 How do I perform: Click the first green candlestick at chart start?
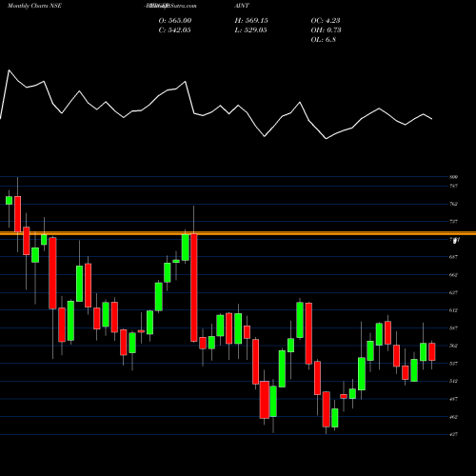[9, 201]
